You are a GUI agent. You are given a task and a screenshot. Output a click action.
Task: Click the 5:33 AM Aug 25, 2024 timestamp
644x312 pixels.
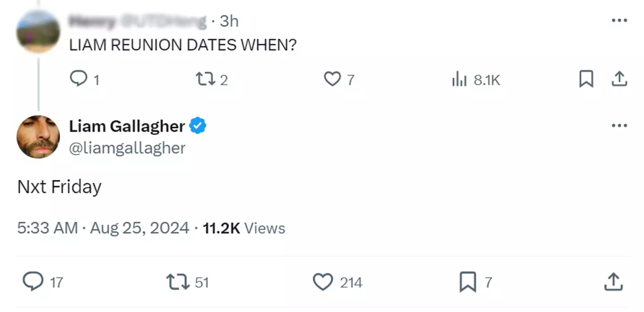tap(103, 228)
